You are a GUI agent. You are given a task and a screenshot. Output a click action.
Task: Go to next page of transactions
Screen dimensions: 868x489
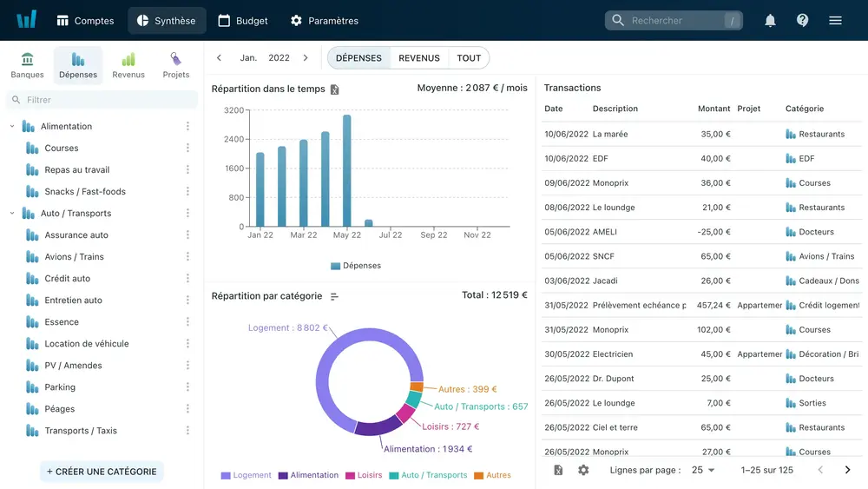(847, 470)
